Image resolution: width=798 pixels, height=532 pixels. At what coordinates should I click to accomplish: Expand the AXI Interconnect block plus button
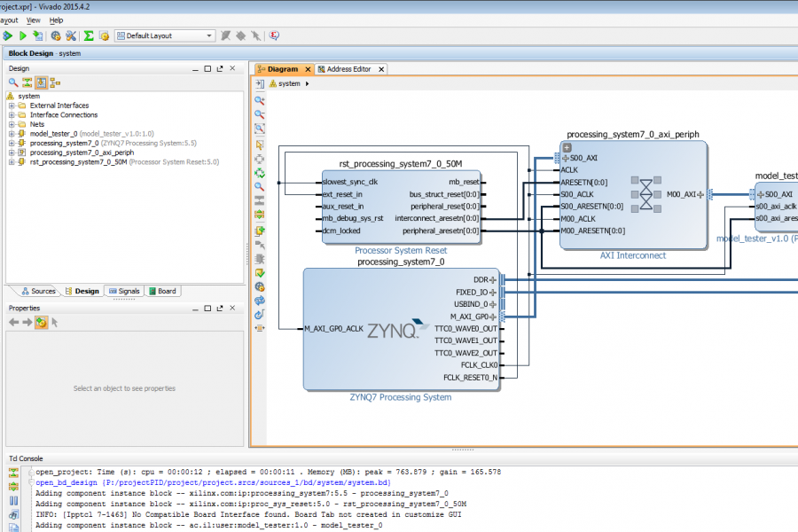(567, 148)
